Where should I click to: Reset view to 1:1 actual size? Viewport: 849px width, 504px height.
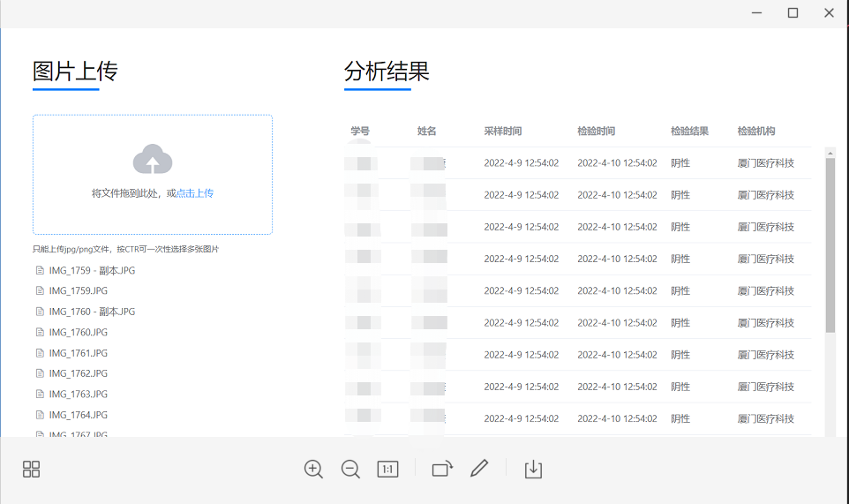pyautogui.click(x=387, y=470)
